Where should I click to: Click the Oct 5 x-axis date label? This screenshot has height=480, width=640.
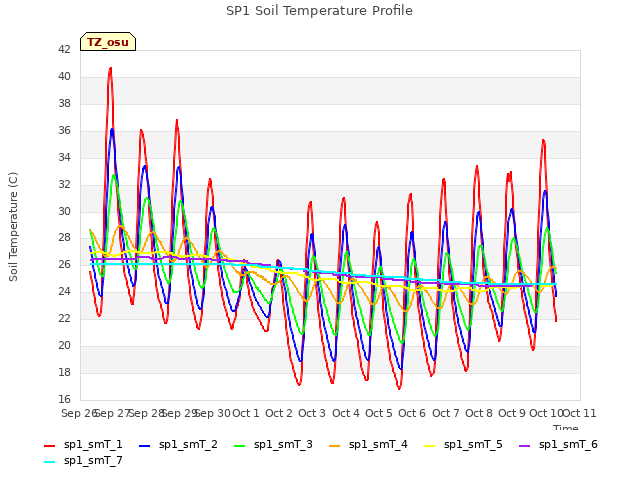379,413
